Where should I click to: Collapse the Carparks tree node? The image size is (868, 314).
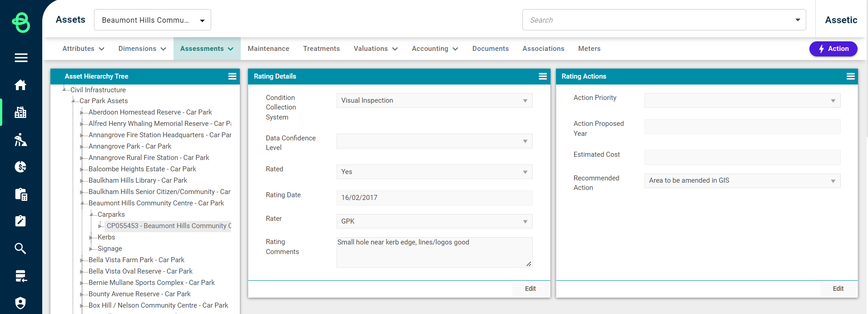pos(91,214)
